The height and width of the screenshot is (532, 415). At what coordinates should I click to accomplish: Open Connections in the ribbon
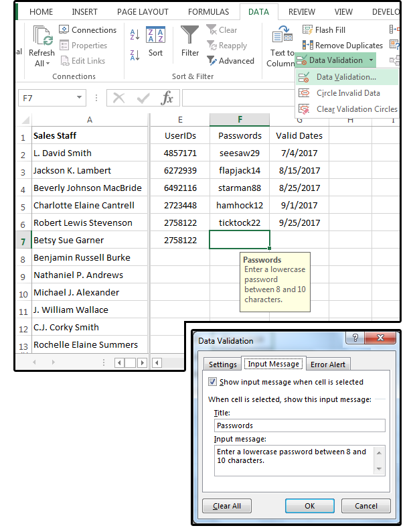pyautogui.click(x=88, y=30)
